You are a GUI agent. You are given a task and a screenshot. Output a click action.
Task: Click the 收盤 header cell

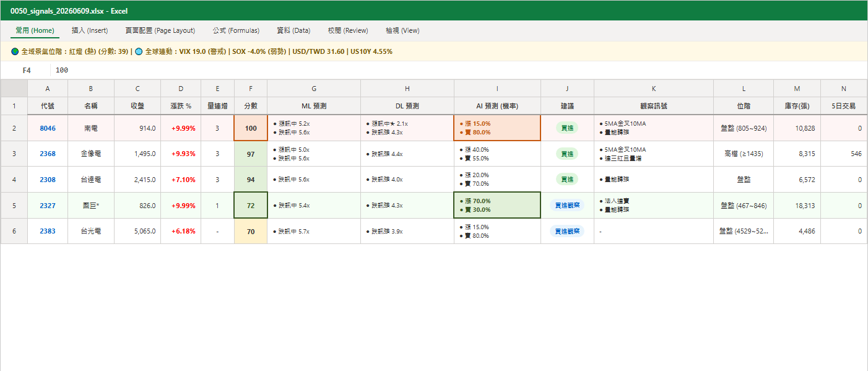[137, 106]
